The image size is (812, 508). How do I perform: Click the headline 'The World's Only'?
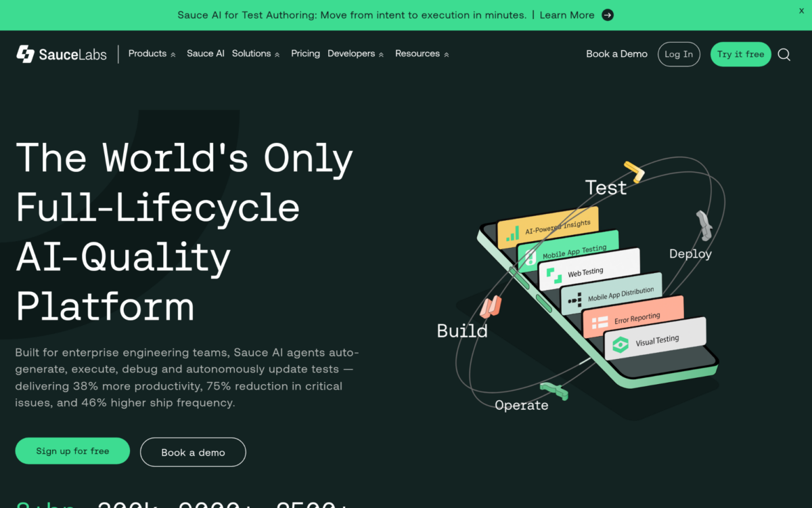point(184,157)
